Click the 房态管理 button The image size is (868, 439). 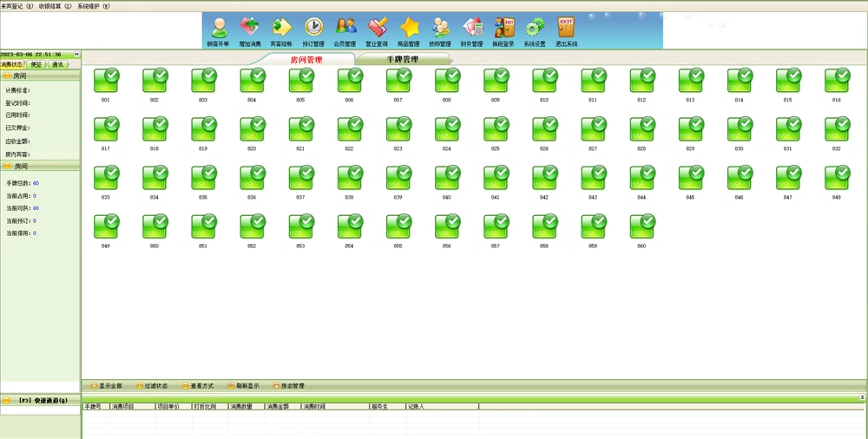(x=289, y=386)
